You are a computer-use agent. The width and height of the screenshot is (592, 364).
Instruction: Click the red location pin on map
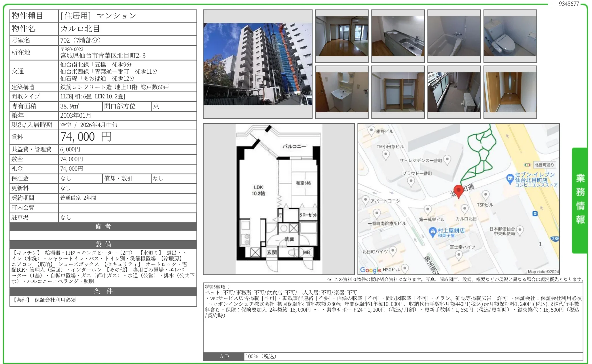[x=459, y=191]
